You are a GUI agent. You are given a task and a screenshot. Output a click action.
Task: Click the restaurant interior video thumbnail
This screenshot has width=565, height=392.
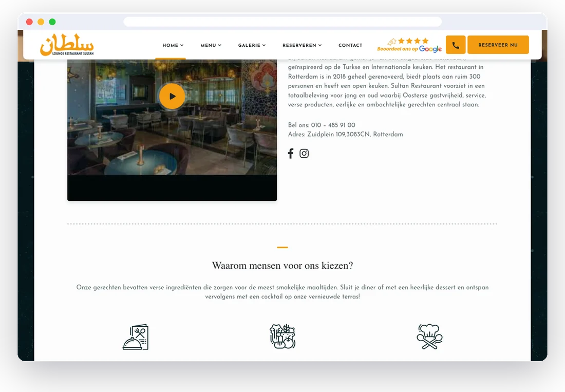[172, 130]
